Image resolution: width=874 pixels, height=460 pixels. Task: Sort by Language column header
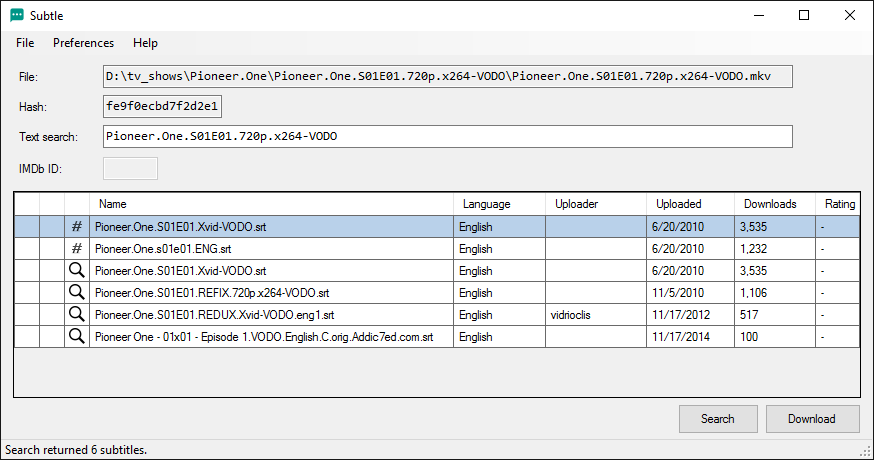(x=499, y=204)
